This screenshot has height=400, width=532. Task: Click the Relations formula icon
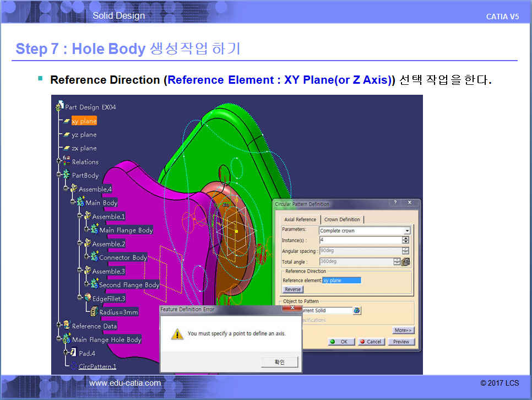coord(67,162)
